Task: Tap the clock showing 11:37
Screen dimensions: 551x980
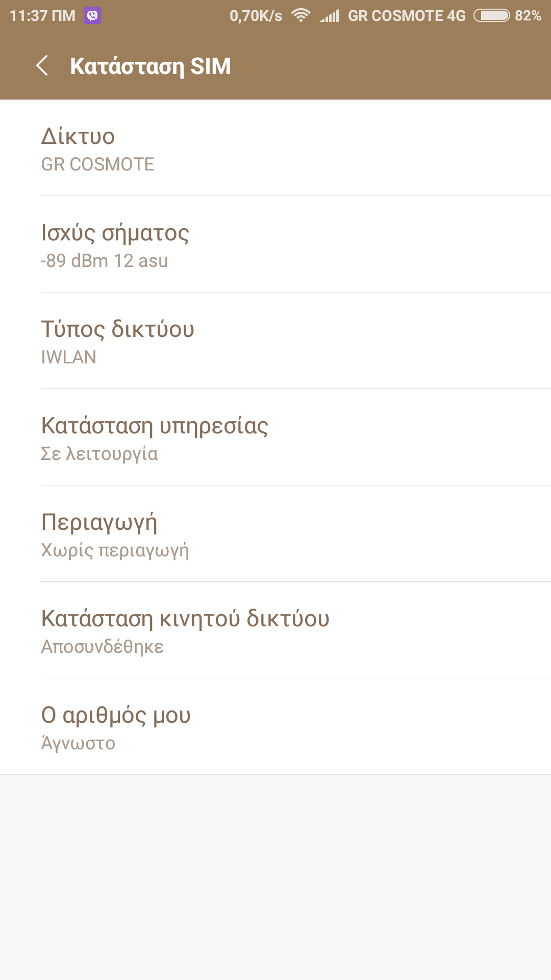Action: coord(42,16)
